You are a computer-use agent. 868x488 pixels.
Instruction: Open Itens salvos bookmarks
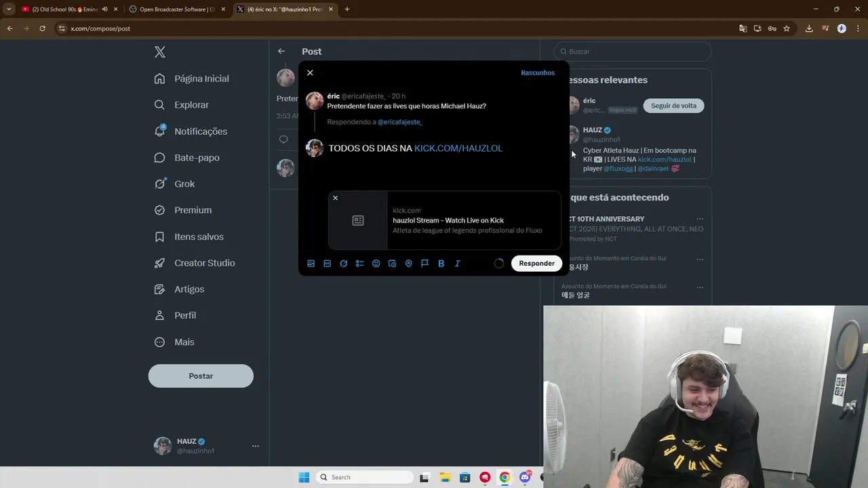click(189, 237)
